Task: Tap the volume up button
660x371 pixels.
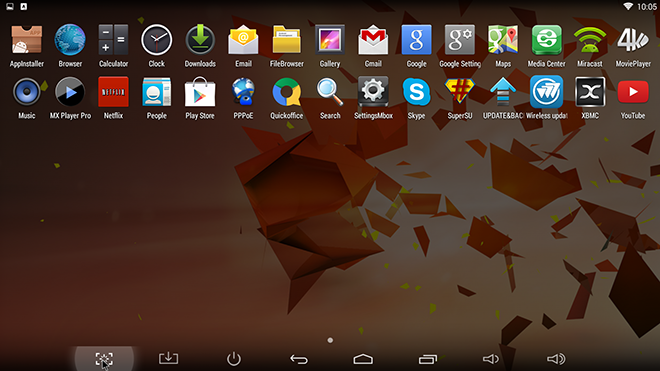Action: [x=556, y=359]
